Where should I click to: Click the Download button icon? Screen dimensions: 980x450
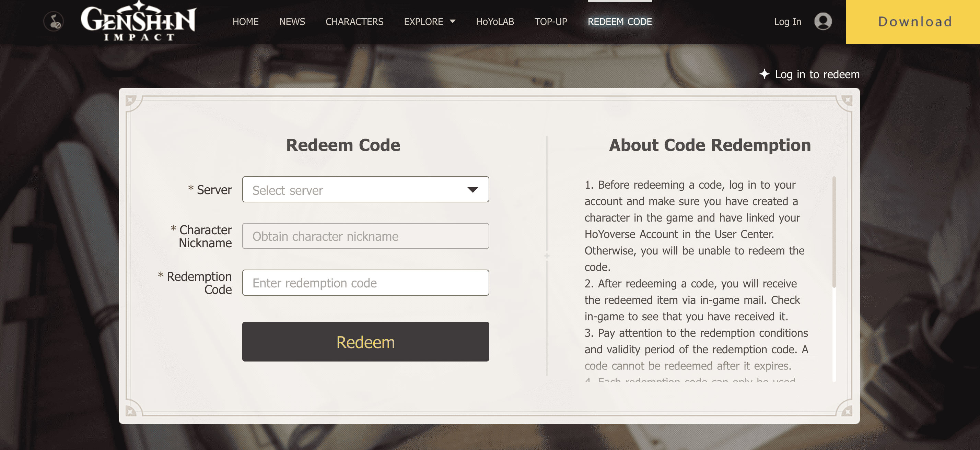pos(914,21)
